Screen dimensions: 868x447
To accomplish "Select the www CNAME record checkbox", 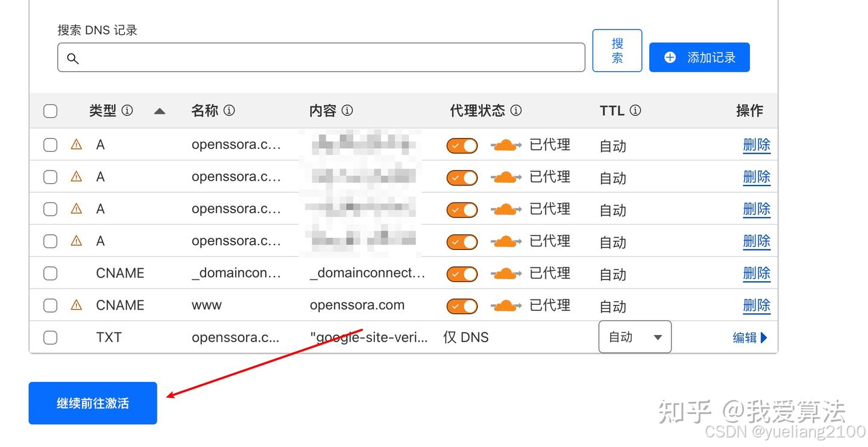I will tap(51, 305).
